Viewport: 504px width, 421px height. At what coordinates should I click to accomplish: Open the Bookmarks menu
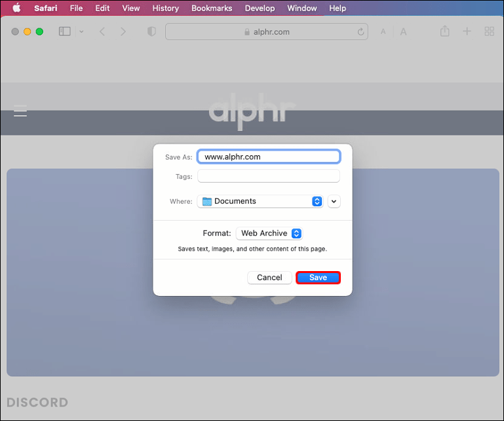point(212,8)
